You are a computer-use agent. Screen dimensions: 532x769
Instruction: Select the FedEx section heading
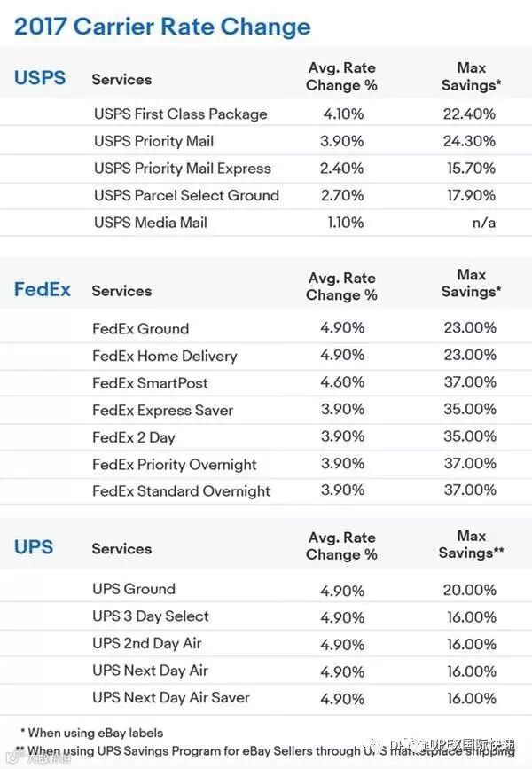pos(43,289)
